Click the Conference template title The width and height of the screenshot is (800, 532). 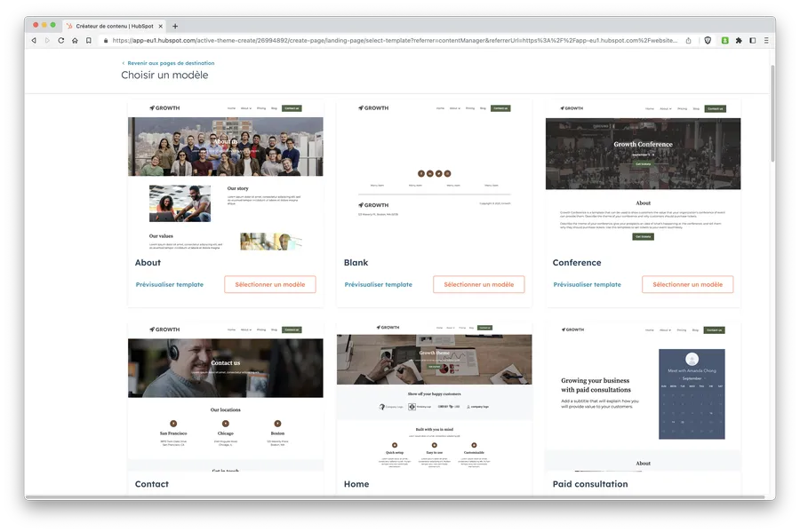(577, 262)
